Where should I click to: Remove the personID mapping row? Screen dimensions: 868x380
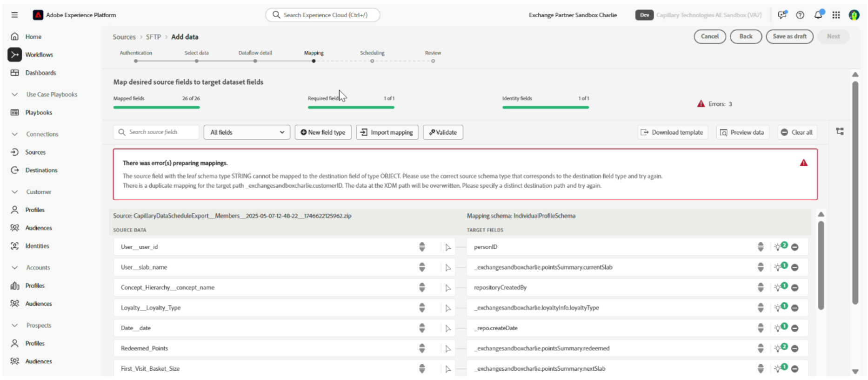pyautogui.click(x=795, y=247)
